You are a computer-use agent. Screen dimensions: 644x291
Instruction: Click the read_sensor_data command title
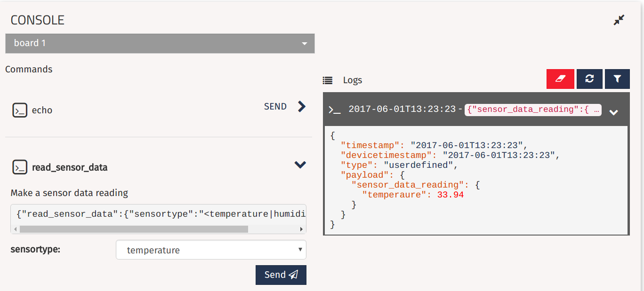coord(70,167)
